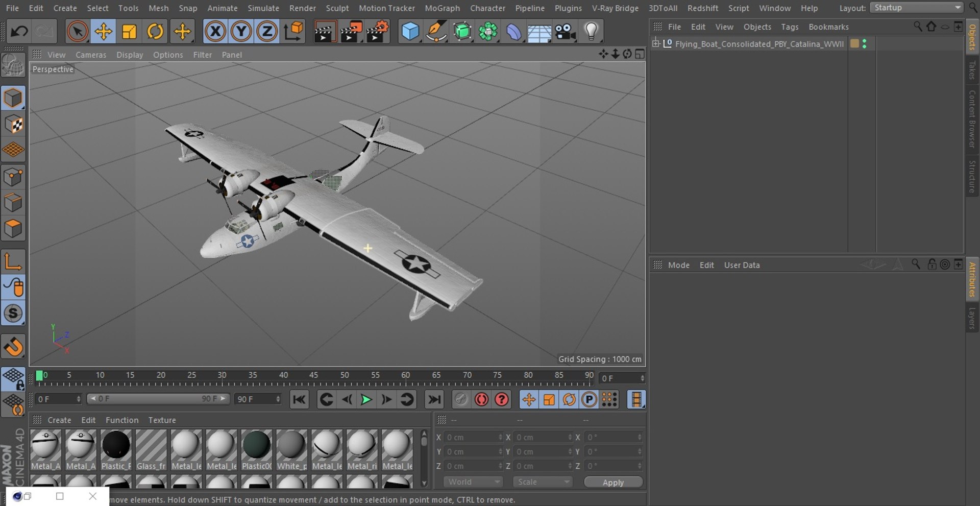Expand Flying_Boat_Consolidated_PBY_Catalina object tree
Viewport: 980px width, 506px height.
[656, 43]
